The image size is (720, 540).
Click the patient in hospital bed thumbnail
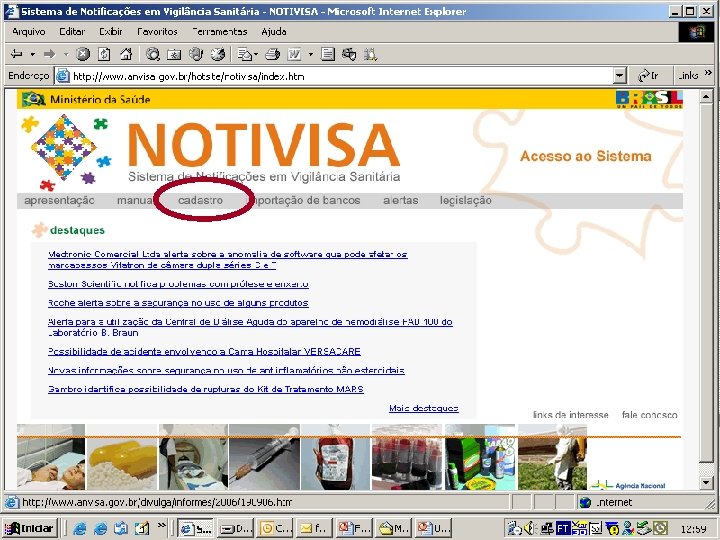[51, 457]
